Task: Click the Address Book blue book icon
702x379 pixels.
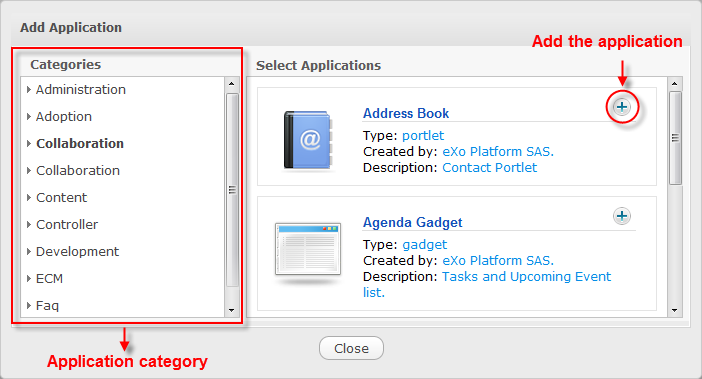Action: 308,140
